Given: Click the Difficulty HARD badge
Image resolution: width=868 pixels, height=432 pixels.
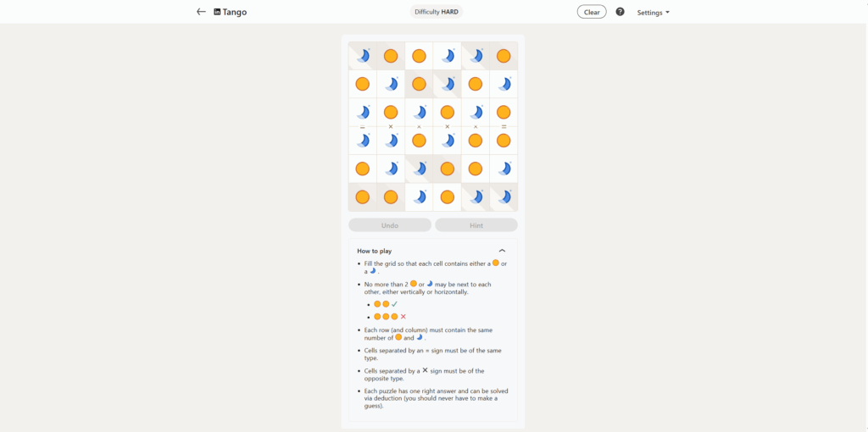Looking at the screenshot, I should (437, 12).
